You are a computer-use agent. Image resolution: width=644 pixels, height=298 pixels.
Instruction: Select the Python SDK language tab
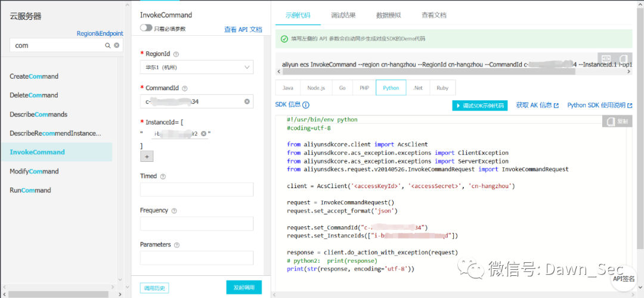[x=391, y=88]
